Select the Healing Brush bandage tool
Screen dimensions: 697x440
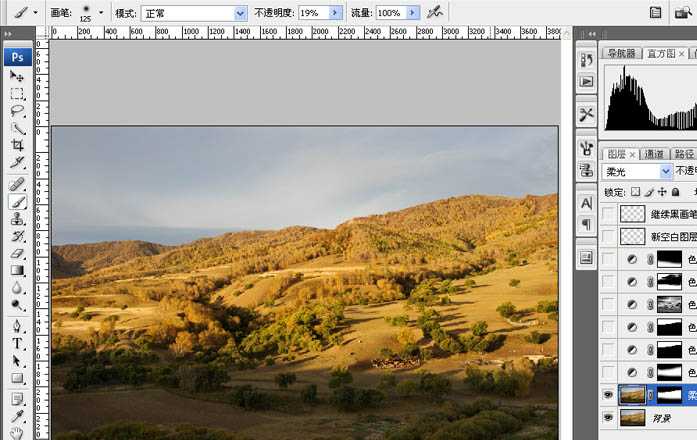[17, 184]
